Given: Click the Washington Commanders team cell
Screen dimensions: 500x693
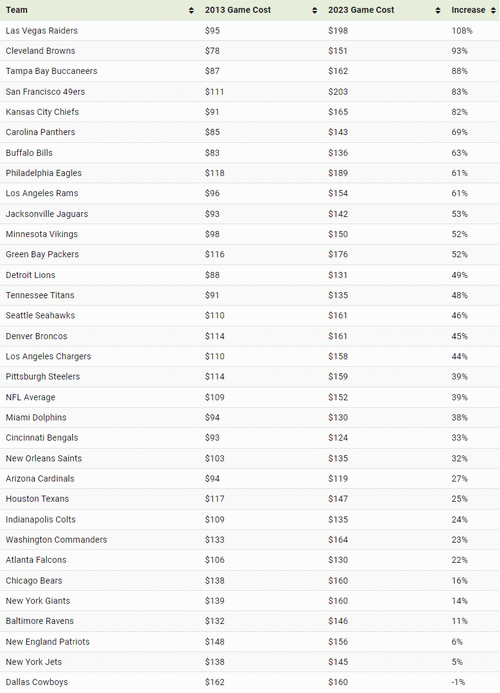Looking at the screenshot, I should tap(56, 540).
